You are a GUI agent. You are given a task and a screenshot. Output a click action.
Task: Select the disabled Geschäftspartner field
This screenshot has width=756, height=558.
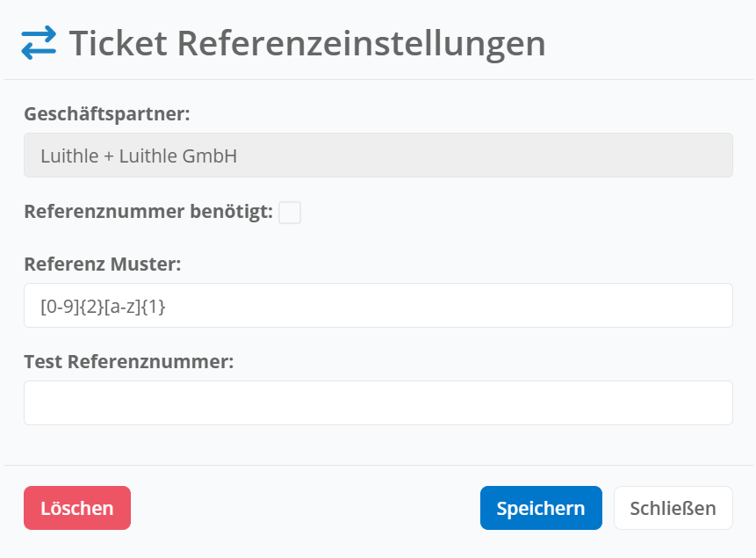click(x=378, y=155)
